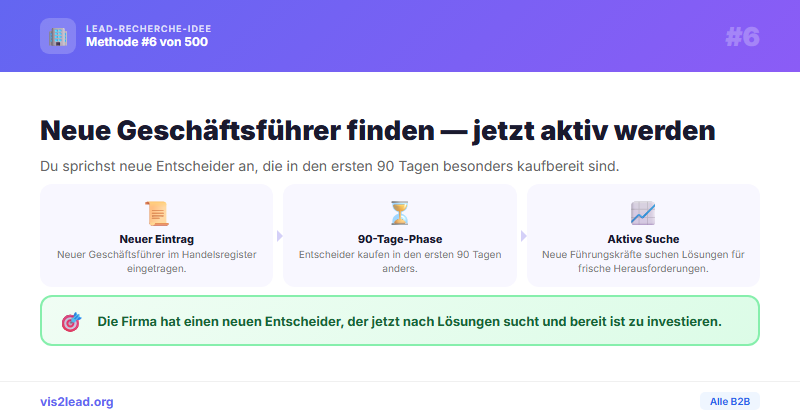
Task: Click the text Entscheider kaufen in den ersten 90 Tagen
Action: click(x=400, y=261)
